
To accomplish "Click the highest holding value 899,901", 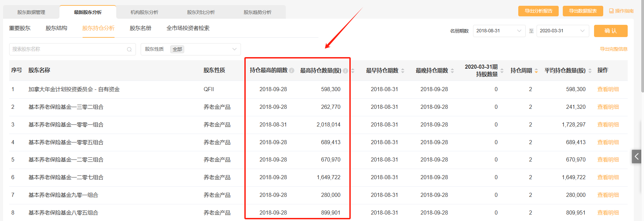I will [331, 213].
